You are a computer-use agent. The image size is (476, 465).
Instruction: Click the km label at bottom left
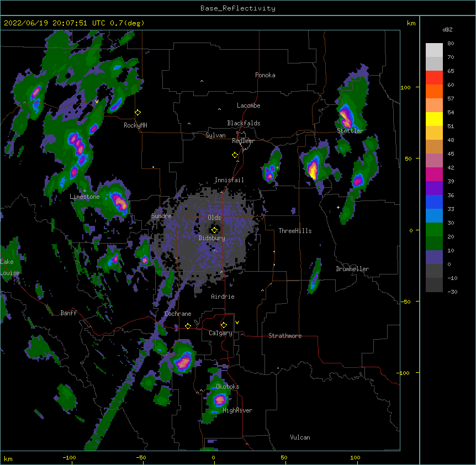pyautogui.click(x=8, y=458)
